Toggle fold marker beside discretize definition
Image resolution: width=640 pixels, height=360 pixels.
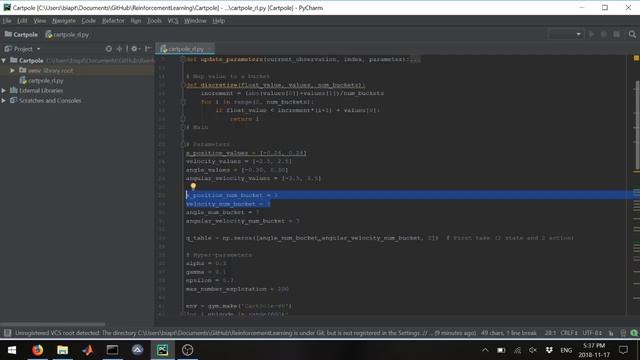pos(183,85)
